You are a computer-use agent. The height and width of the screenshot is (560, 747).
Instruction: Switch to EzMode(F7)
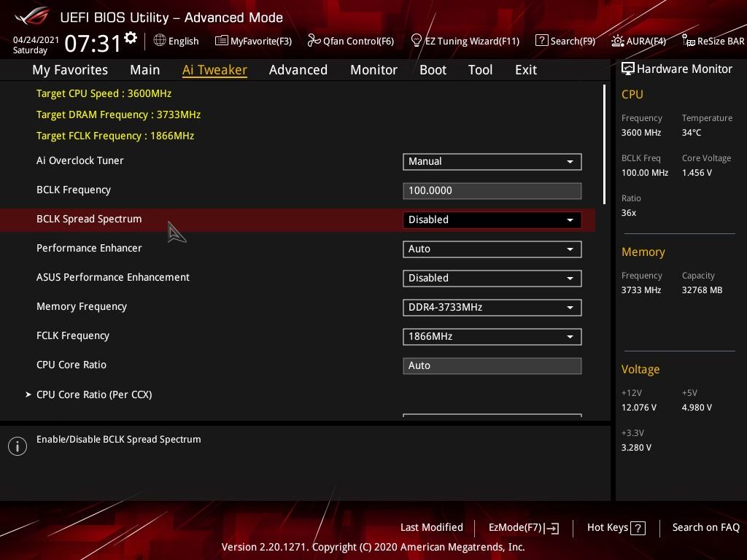[524, 528]
